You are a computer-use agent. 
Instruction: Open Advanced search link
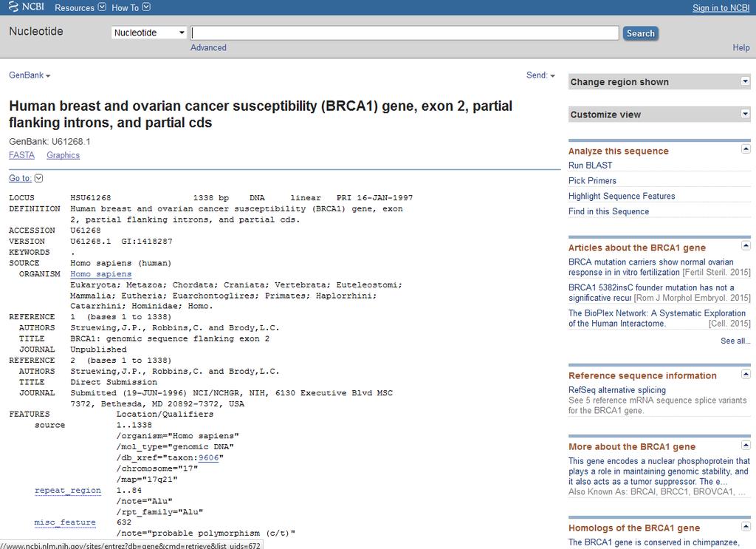[x=208, y=48]
